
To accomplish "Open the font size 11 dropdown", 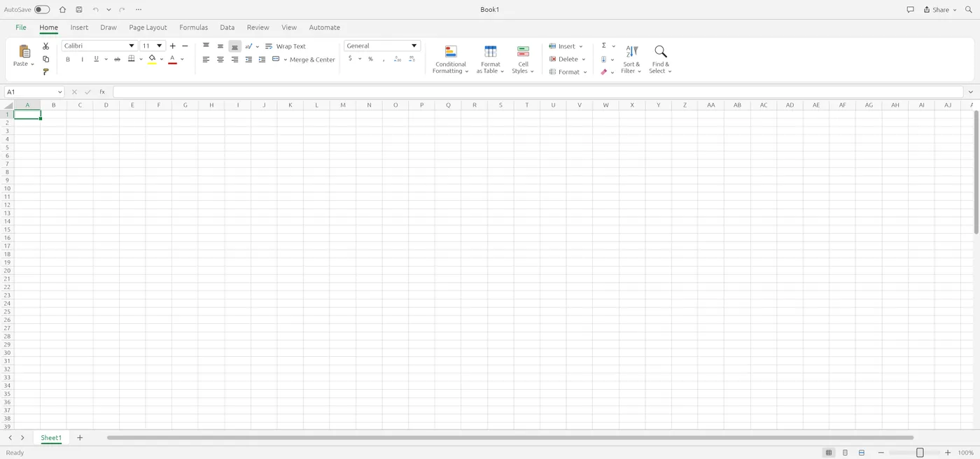I will (x=160, y=46).
